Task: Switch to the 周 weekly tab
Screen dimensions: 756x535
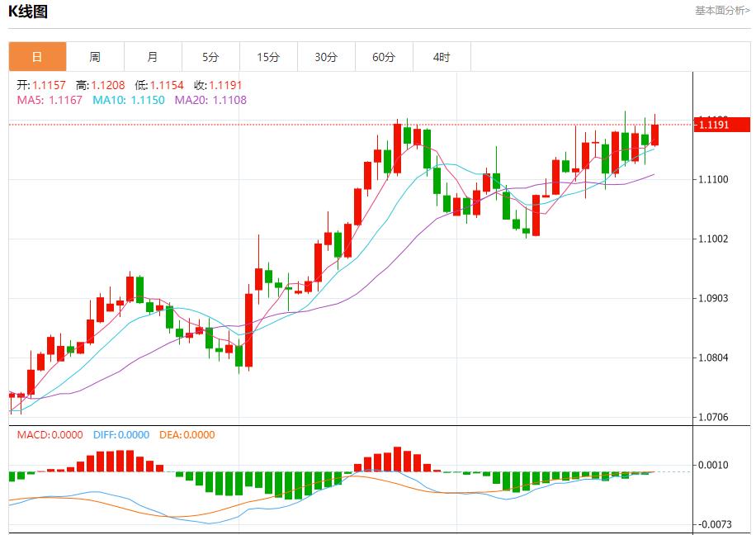Action: (95, 57)
